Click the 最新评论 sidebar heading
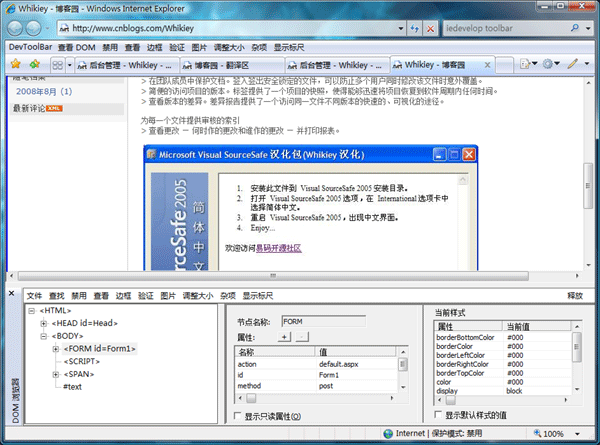 pos(29,108)
